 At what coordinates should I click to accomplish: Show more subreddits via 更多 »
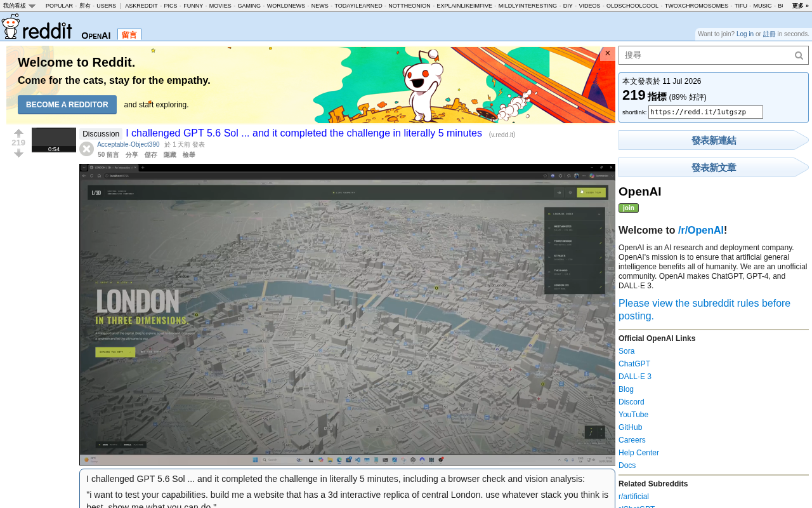click(x=801, y=6)
